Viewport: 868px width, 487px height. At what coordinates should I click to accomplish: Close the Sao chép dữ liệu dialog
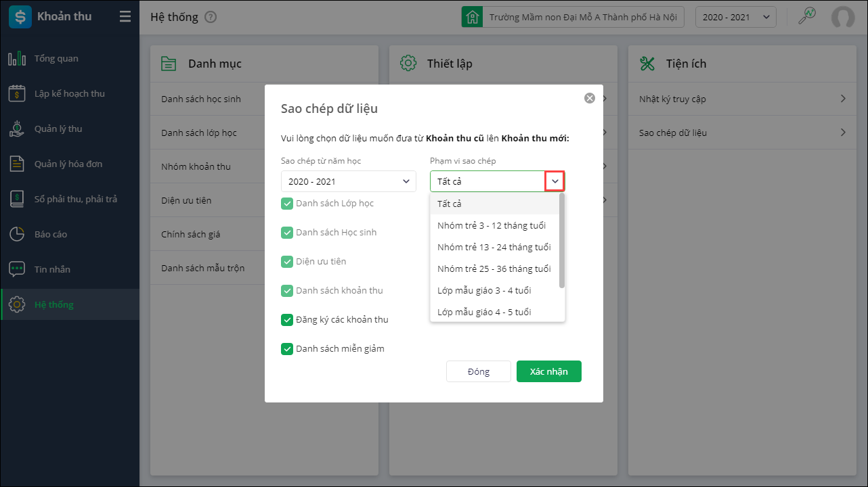tap(590, 98)
